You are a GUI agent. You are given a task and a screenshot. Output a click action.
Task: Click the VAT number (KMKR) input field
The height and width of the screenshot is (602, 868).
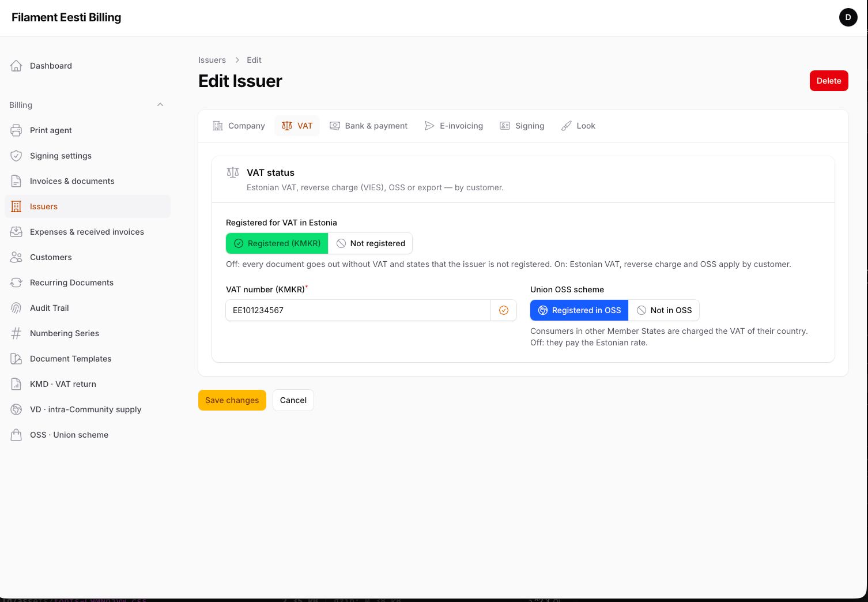tap(358, 310)
